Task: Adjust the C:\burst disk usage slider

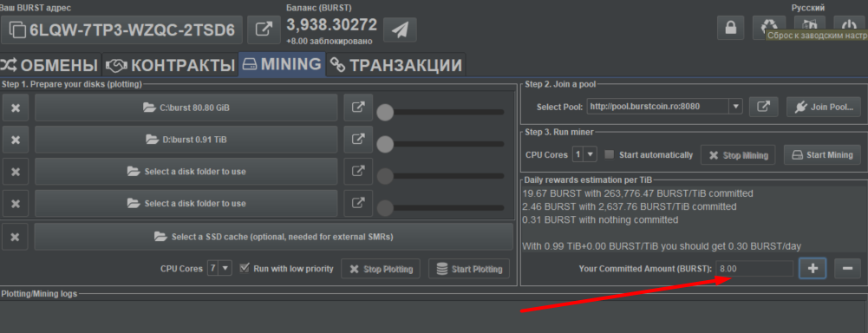Action: pos(441,112)
